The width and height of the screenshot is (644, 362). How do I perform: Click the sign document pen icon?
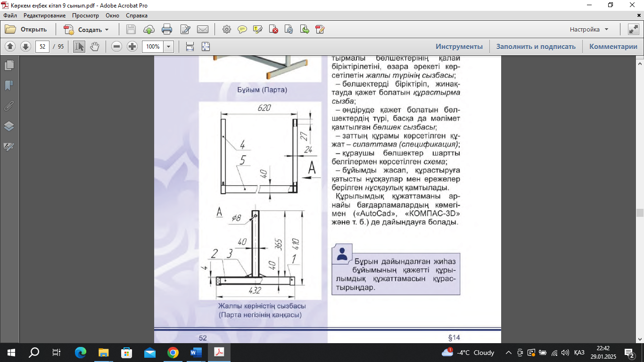(x=320, y=29)
